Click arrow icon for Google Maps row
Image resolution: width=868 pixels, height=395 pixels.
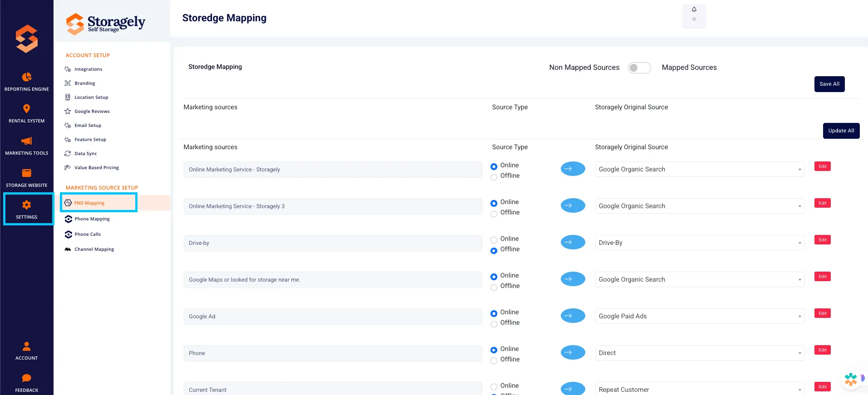pyautogui.click(x=573, y=279)
